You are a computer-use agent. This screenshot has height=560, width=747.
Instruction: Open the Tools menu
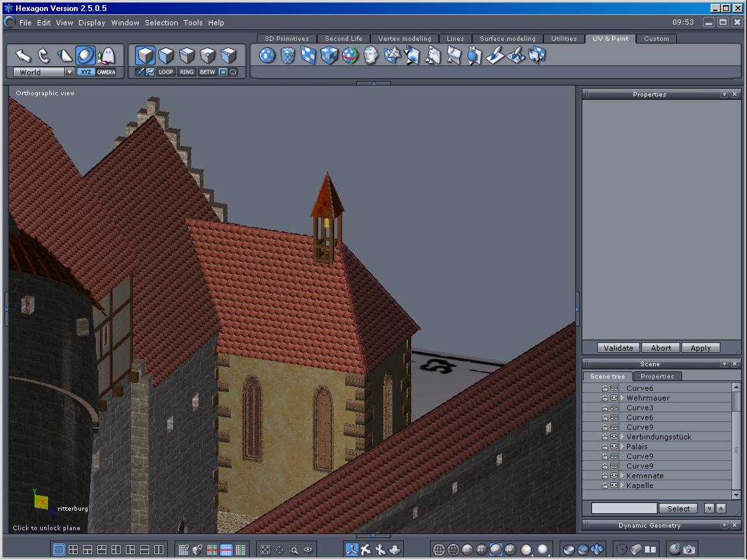pyautogui.click(x=193, y=23)
